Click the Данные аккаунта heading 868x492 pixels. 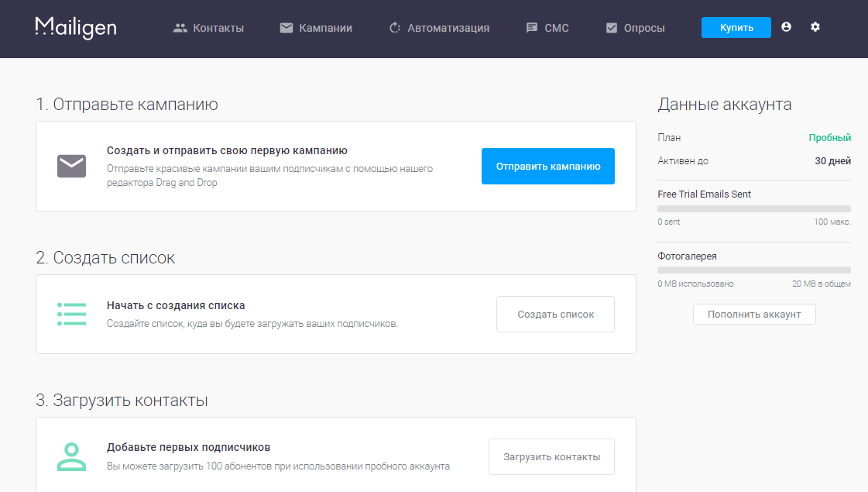click(725, 104)
